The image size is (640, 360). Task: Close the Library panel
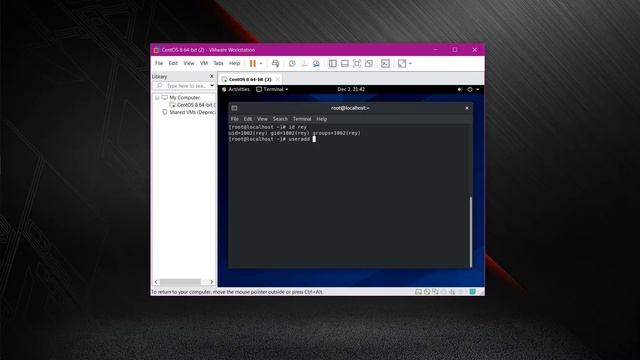211,76
